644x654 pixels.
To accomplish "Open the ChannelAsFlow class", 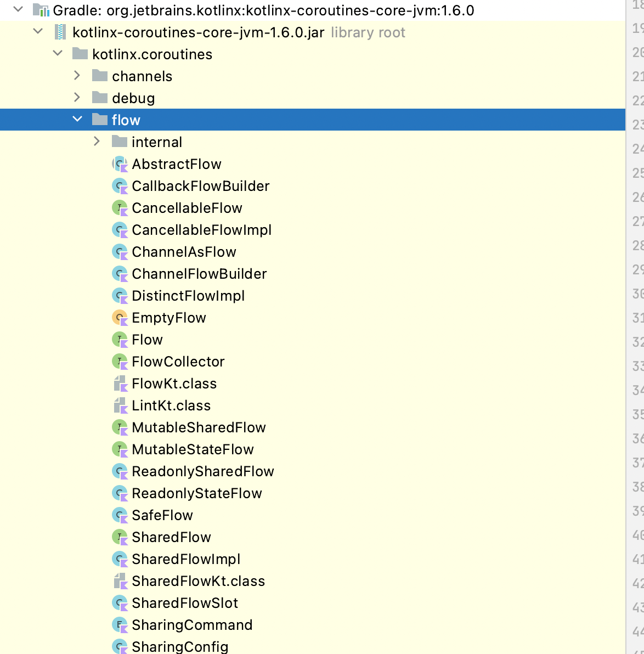I will click(184, 252).
